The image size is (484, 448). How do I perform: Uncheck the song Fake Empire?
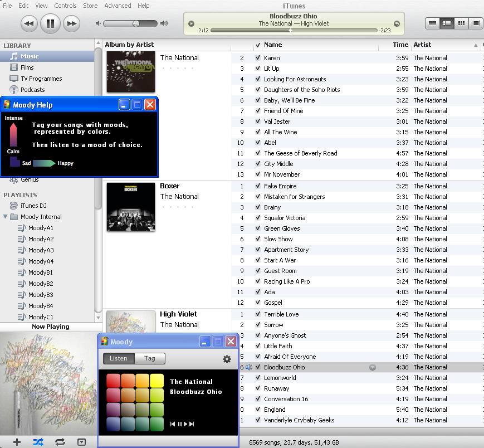click(x=258, y=186)
